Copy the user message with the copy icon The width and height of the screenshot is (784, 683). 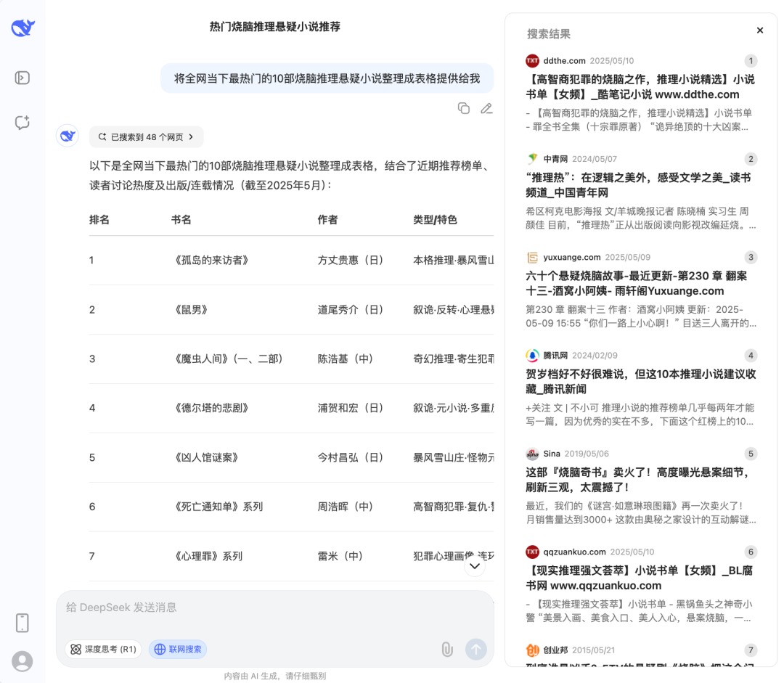[463, 108]
